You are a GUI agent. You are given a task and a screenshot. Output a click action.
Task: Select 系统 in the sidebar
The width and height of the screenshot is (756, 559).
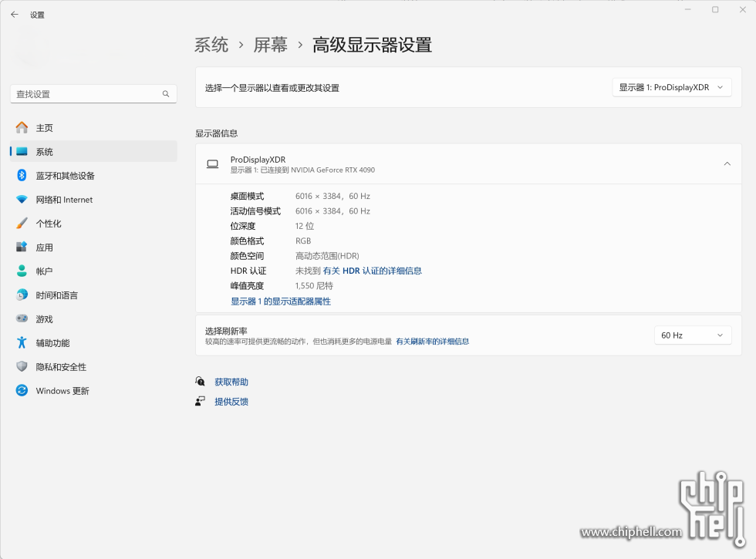pyautogui.click(x=93, y=152)
